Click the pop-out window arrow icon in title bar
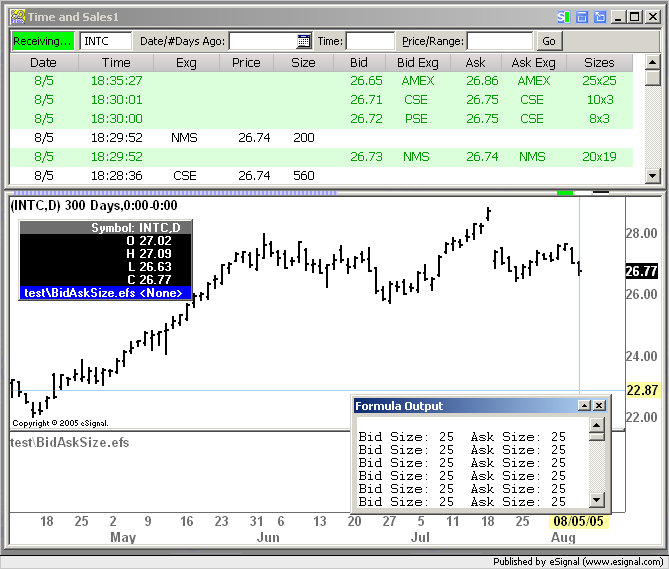 click(x=600, y=17)
